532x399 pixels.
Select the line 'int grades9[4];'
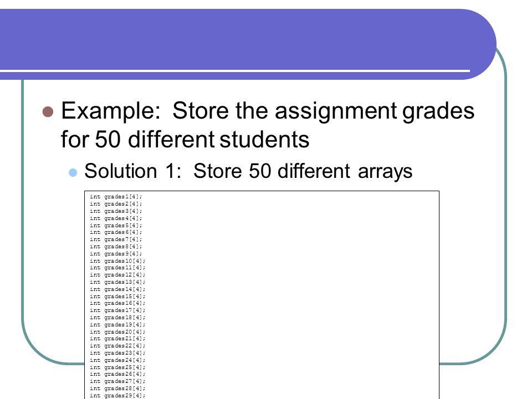pos(116,253)
